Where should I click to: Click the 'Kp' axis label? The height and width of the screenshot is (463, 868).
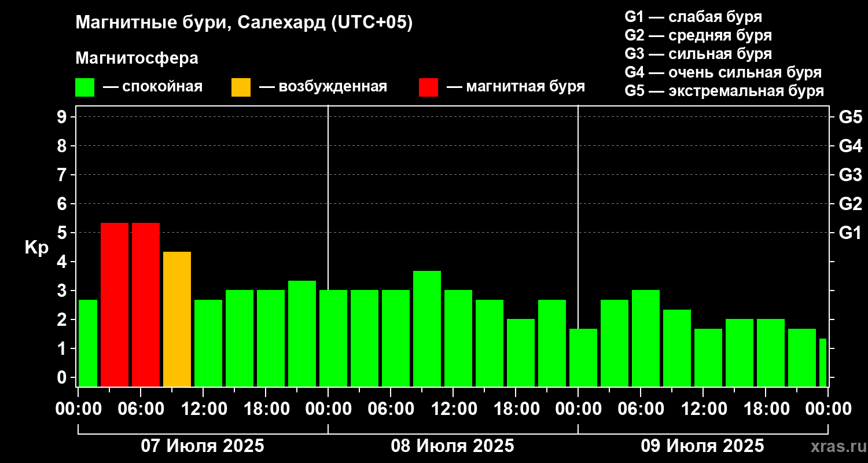pyautogui.click(x=36, y=248)
